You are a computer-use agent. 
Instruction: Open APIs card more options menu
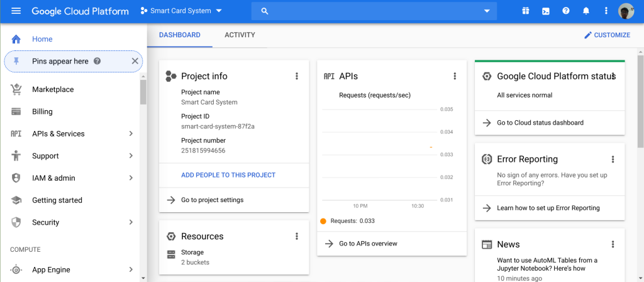click(455, 76)
